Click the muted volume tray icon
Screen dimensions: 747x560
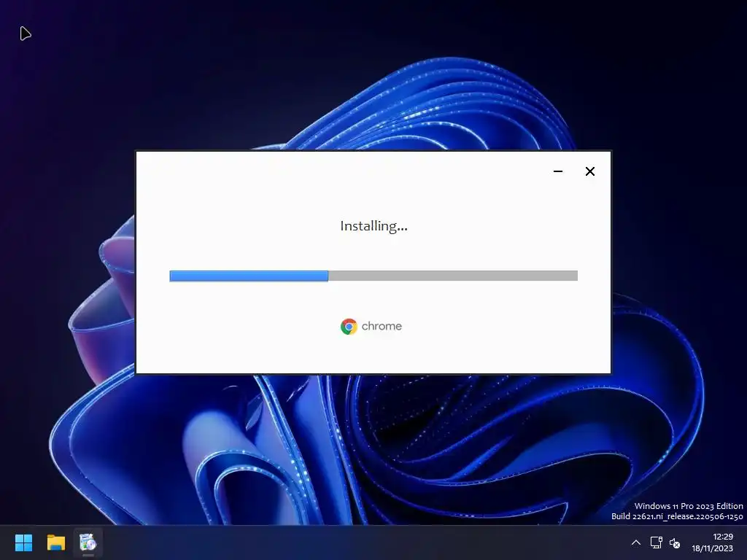(675, 542)
